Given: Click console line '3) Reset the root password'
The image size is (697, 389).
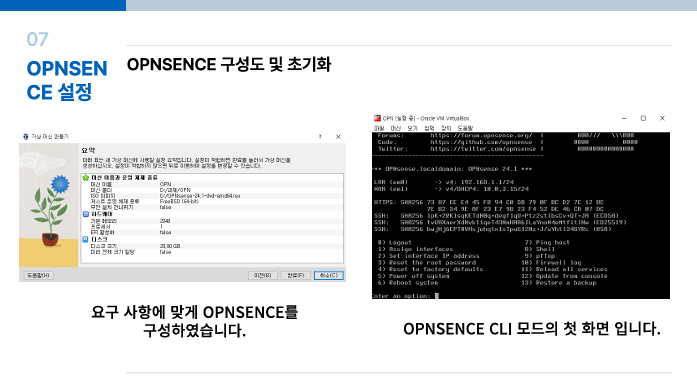Looking at the screenshot, I should tap(427, 263).
